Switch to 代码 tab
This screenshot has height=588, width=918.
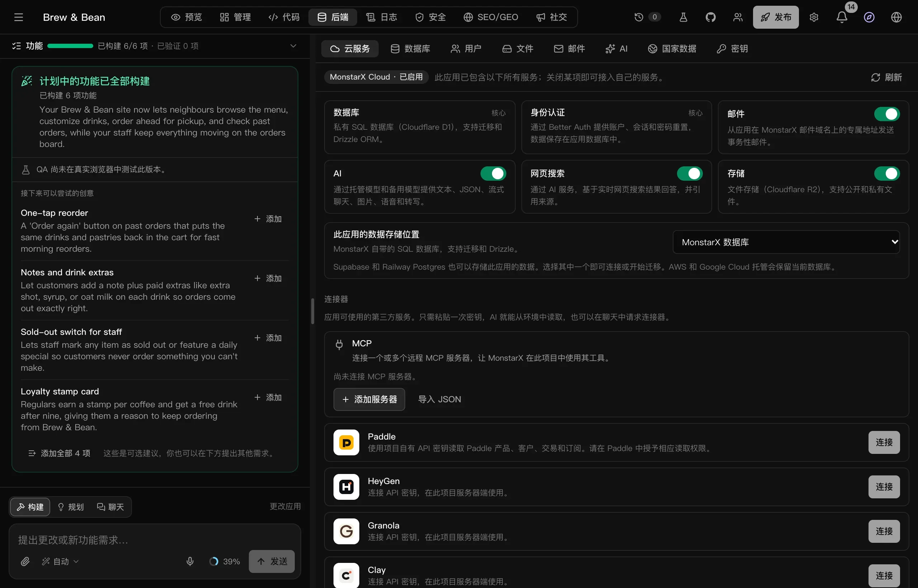tap(284, 17)
